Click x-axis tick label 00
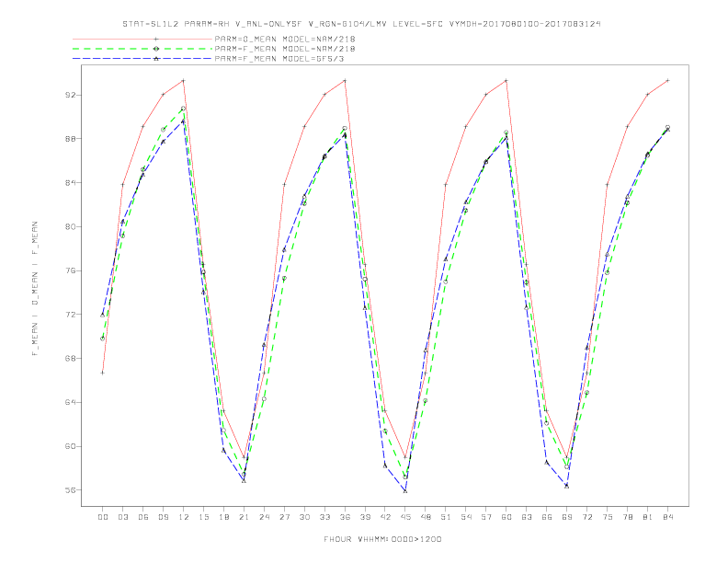728x563 pixels. coord(103,517)
